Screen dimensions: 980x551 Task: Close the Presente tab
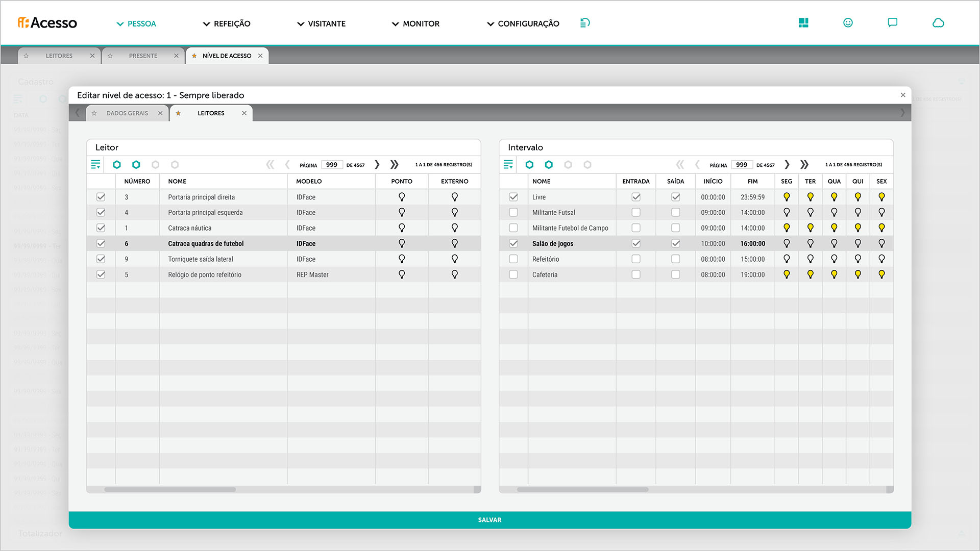point(176,56)
